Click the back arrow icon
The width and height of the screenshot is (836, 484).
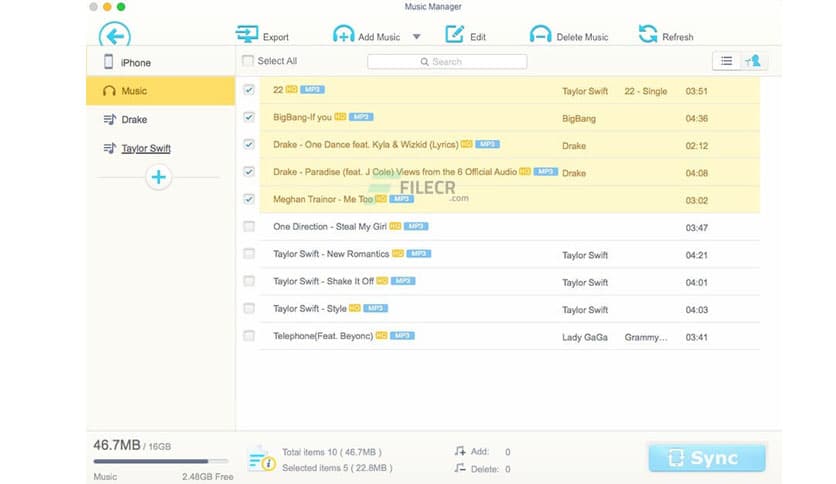(x=115, y=37)
